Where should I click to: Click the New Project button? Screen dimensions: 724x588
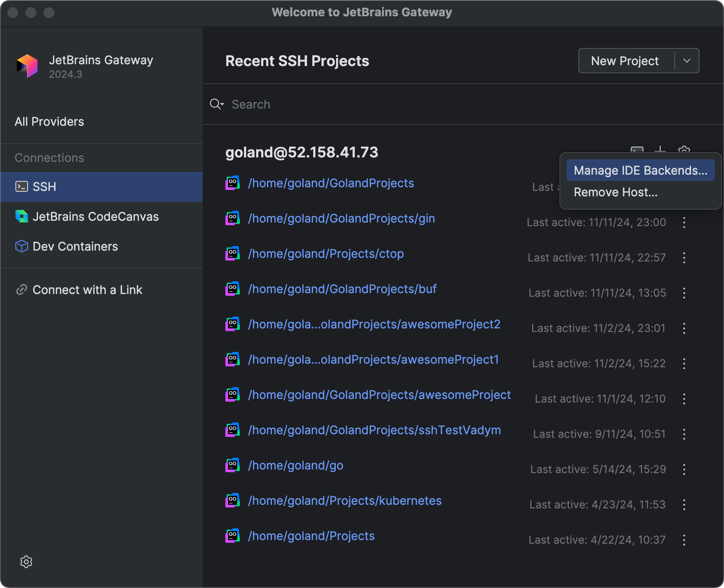[x=624, y=60]
